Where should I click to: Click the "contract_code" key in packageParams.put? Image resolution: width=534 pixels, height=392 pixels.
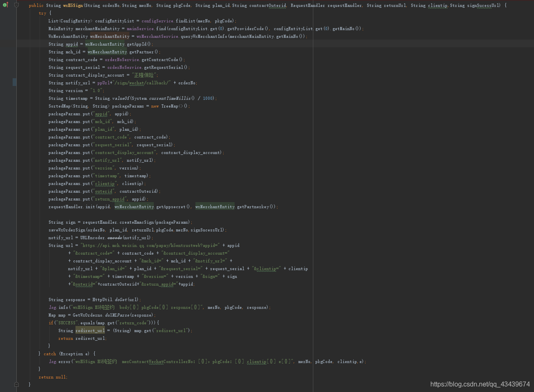click(x=111, y=137)
